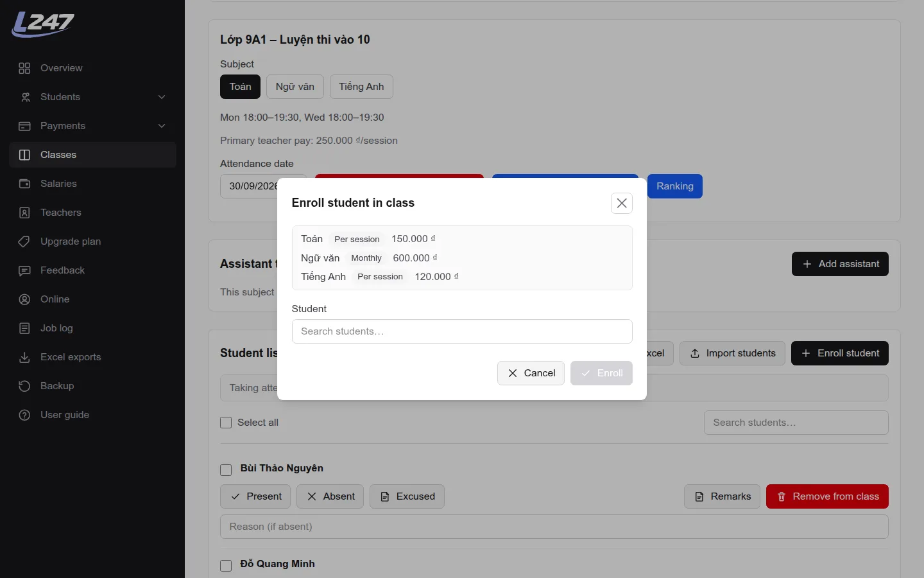Click the Feedback speech bubble icon
The image size is (924, 578).
coord(24,270)
